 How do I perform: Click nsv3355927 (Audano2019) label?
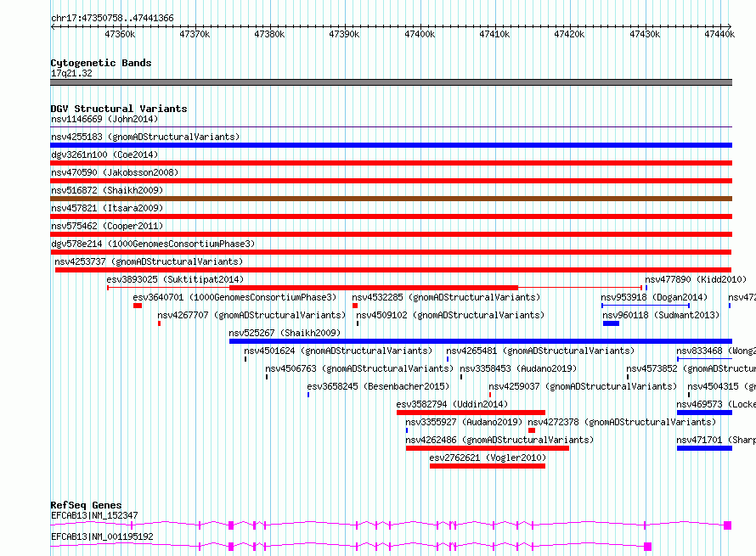pos(464,422)
